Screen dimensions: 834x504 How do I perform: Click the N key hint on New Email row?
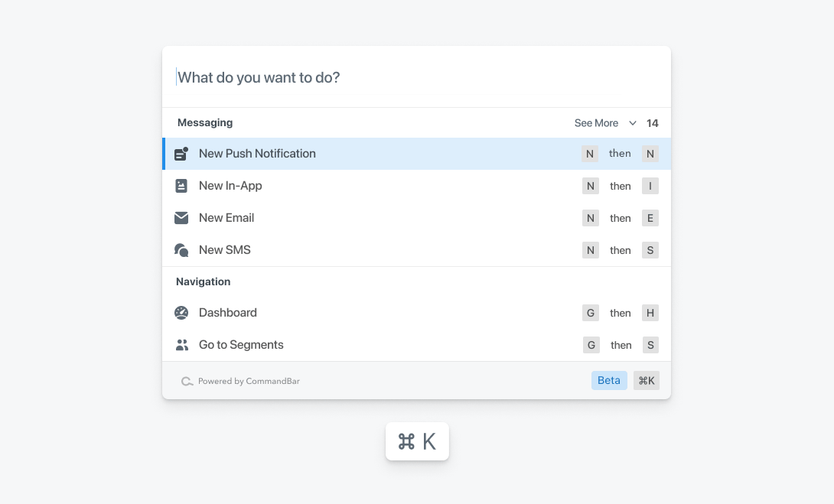pos(591,218)
